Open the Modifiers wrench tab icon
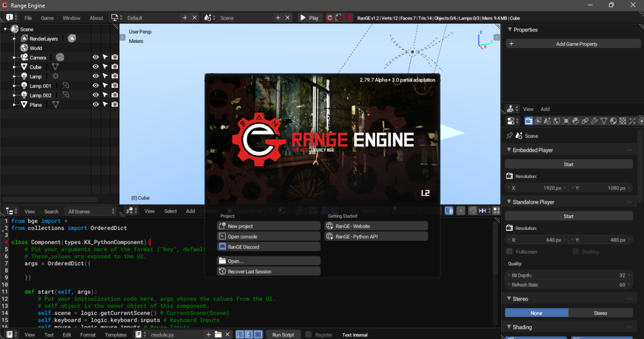Screen dimensions: 644x339 (x=595, y=121)
